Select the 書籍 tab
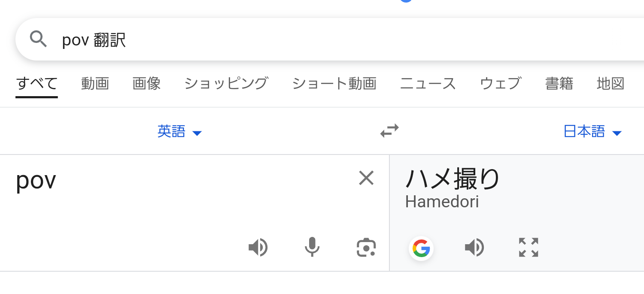Viewport: 644px width, 294px height. pos(559,83)
